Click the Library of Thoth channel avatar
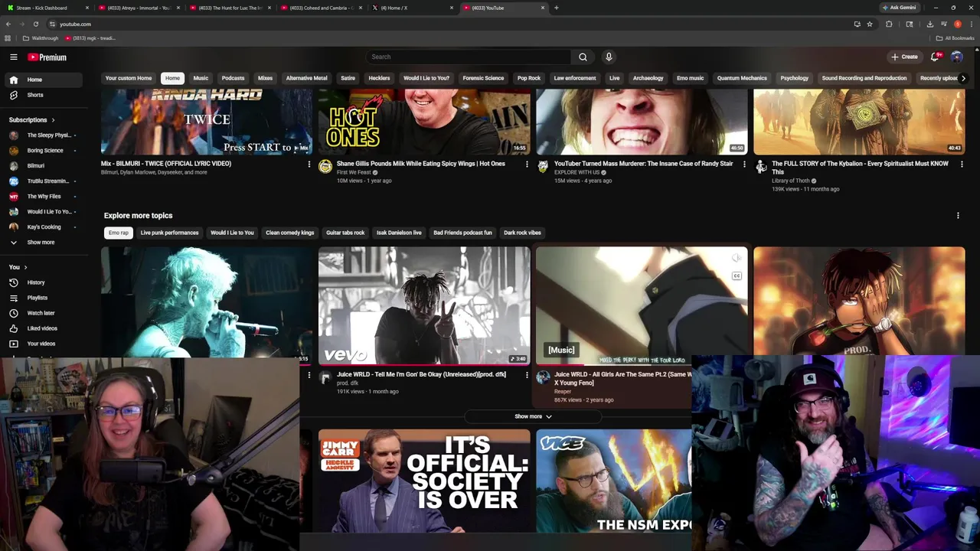 click(x=760, y=166)
